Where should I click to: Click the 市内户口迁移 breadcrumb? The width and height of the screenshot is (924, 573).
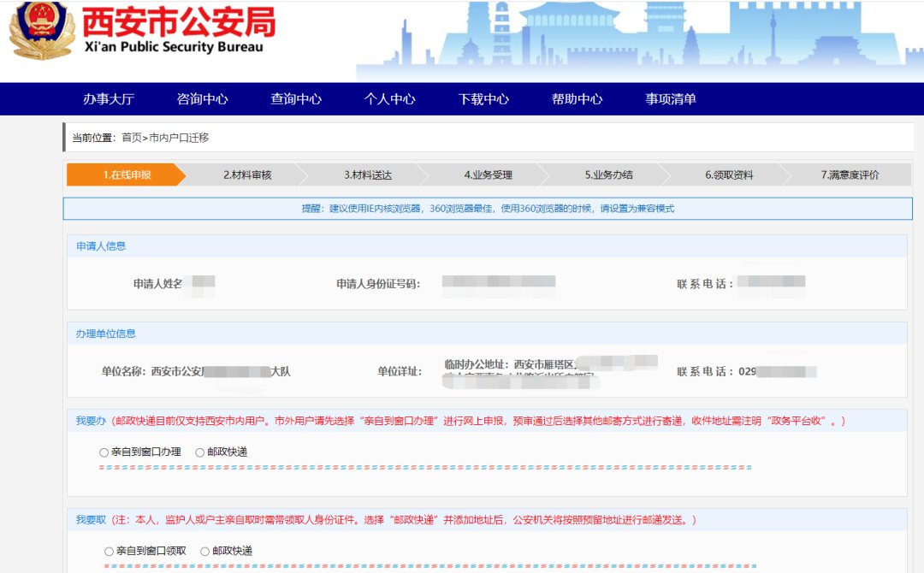179,138
